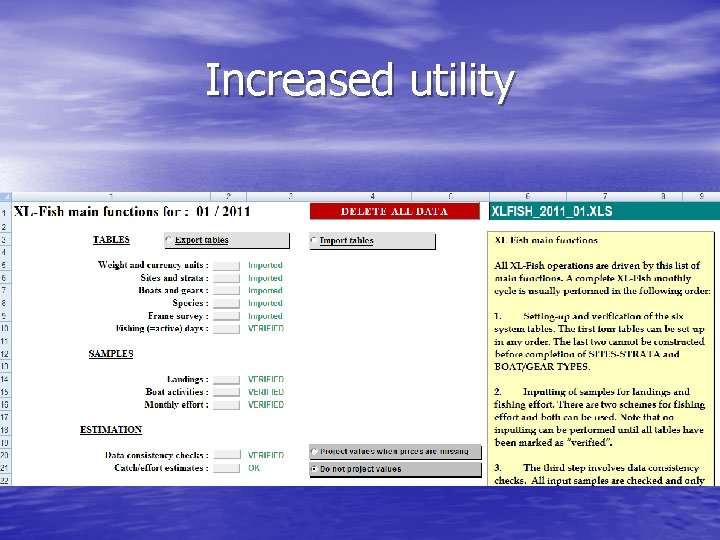Click the Boats and gears button
Viewport: 720px width, 540px height.
click(226, 291)
